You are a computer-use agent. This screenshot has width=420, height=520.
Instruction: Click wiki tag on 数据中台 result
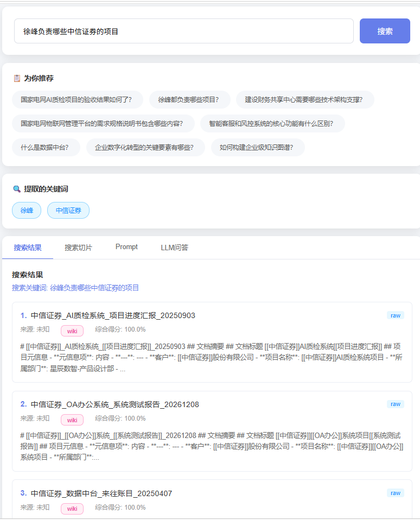click(72, 509)
